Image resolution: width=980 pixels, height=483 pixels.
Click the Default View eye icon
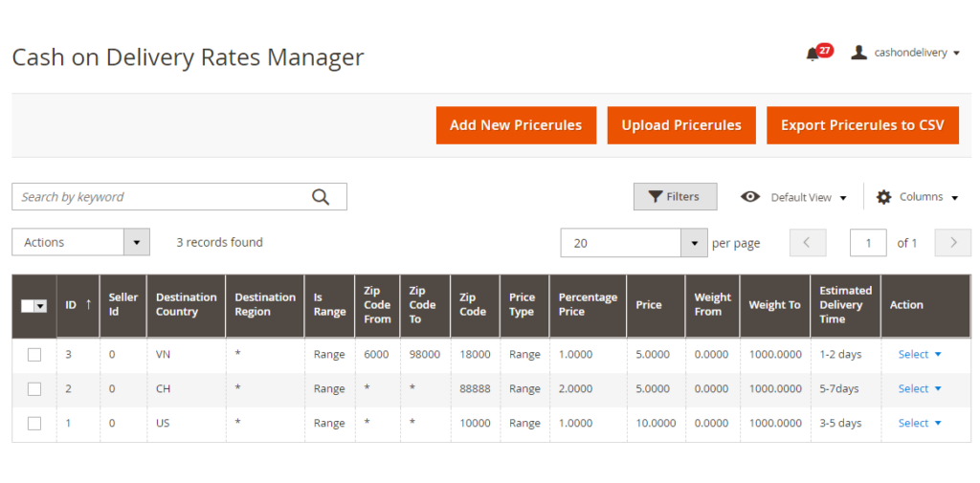click(x=750, y=197)
